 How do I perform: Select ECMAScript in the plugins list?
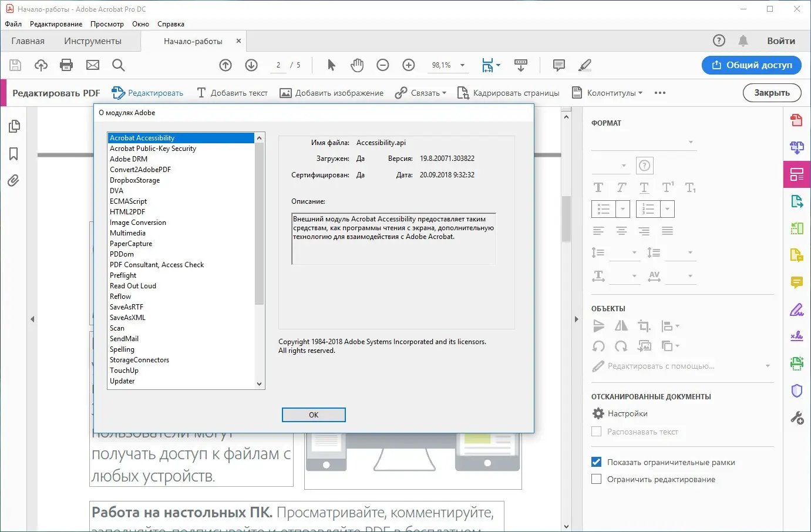(128, 201)
